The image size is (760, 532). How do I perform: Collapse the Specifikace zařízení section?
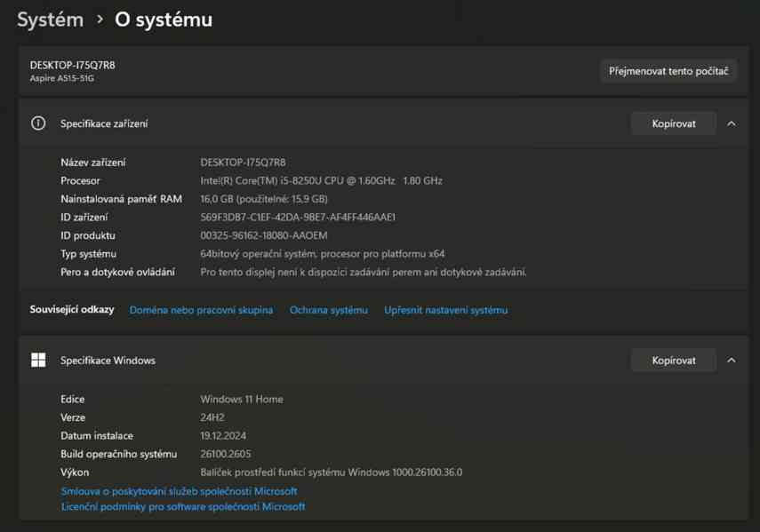731,123
